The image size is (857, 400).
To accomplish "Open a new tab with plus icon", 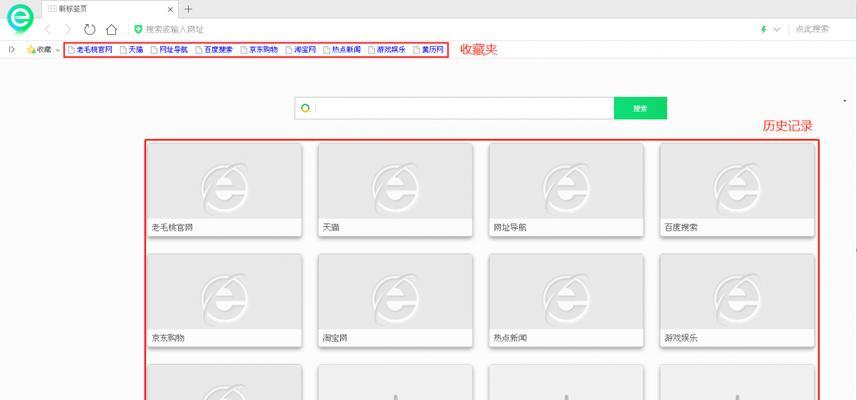I will [x=188, y=9].
